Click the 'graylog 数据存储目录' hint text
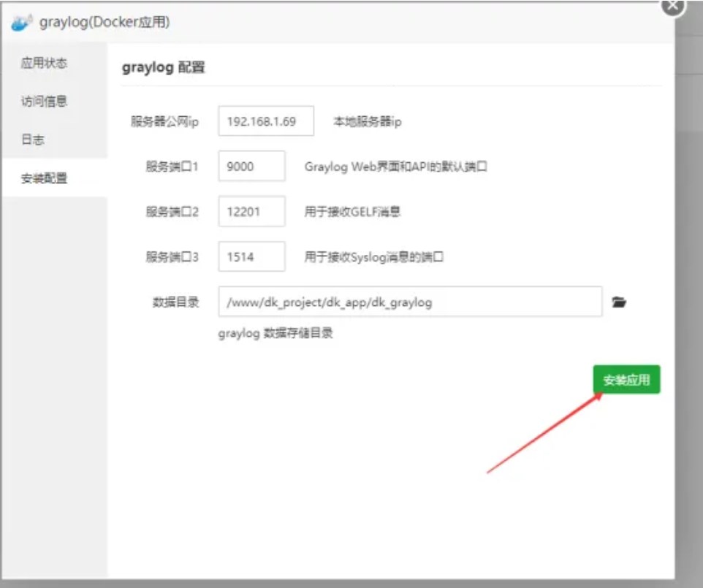The image size is (703, 588). [275, 334]
